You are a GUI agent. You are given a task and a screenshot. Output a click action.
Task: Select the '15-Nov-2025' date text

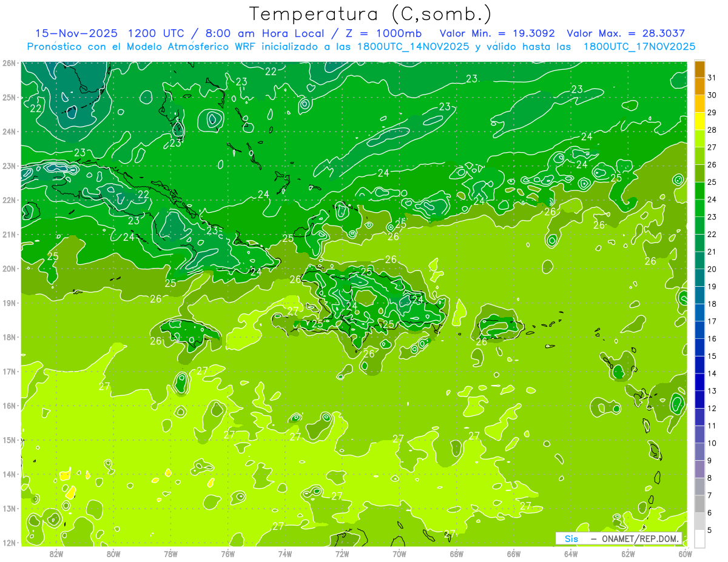[76, 33]
